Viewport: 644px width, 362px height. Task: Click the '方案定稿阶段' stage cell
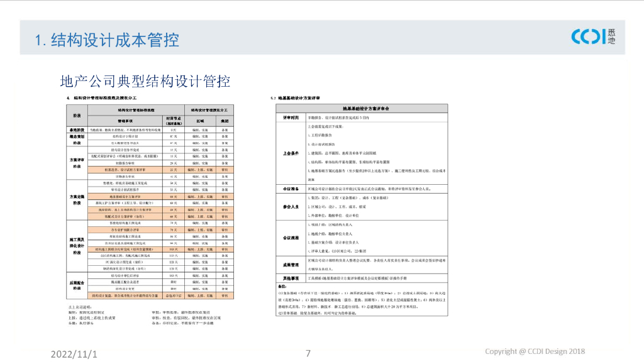pos(77,200)
